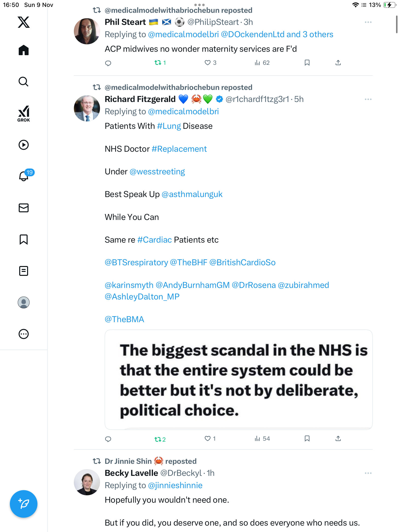Open the #Replacement hashtag link

click(179, 149)
